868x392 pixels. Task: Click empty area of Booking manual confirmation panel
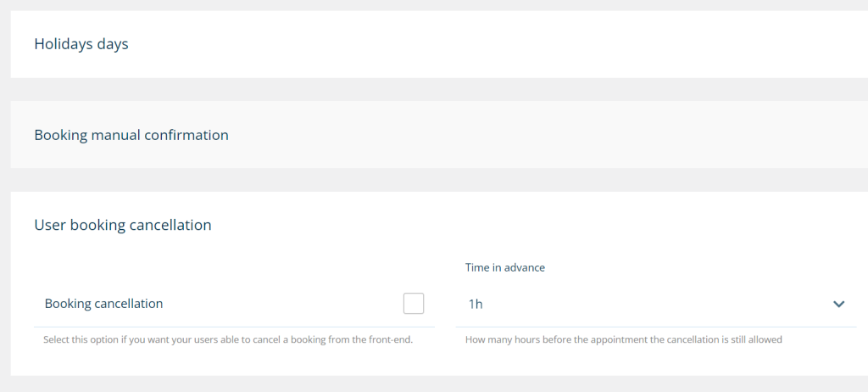(551, 135)
